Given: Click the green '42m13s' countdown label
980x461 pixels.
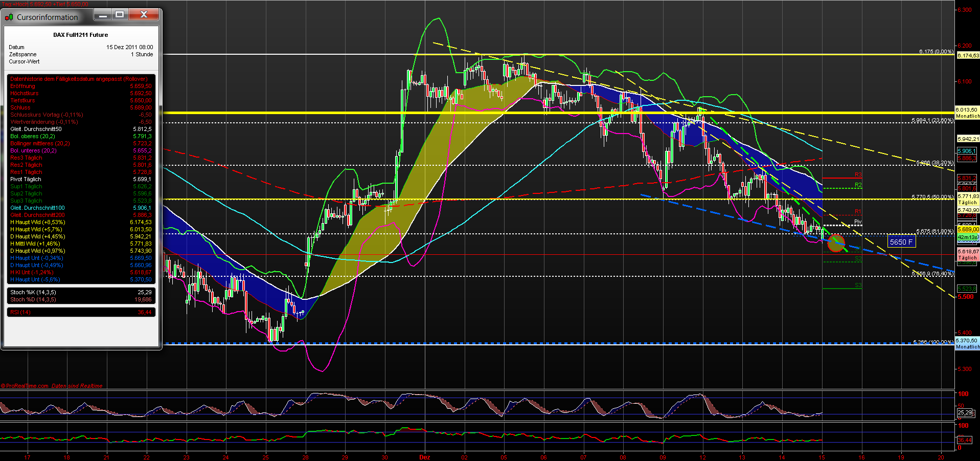Looking at the screenshot, I should pyautogui.click(x=967, y=237).
